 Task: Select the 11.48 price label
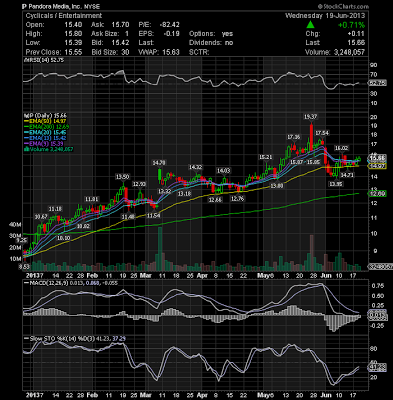(128, 217)
